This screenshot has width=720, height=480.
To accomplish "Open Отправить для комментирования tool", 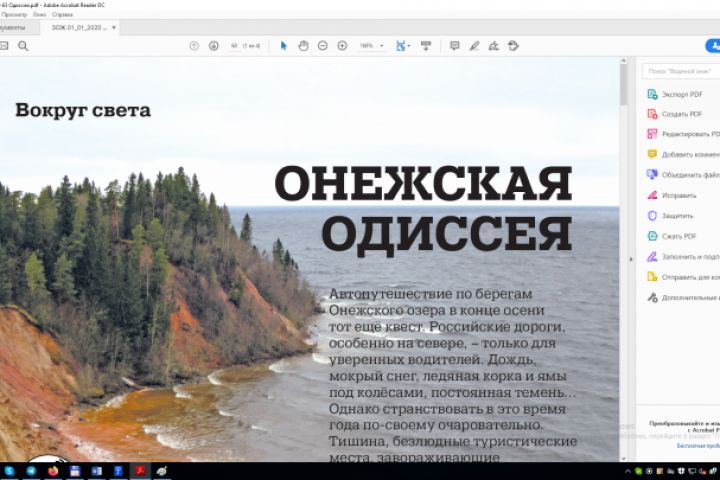I will click(x=683, y=277).
